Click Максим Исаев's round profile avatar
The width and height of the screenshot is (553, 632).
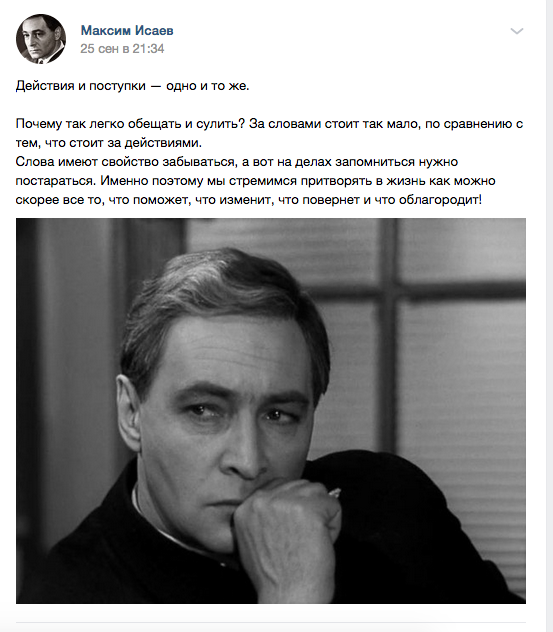(x=41, y=39)
